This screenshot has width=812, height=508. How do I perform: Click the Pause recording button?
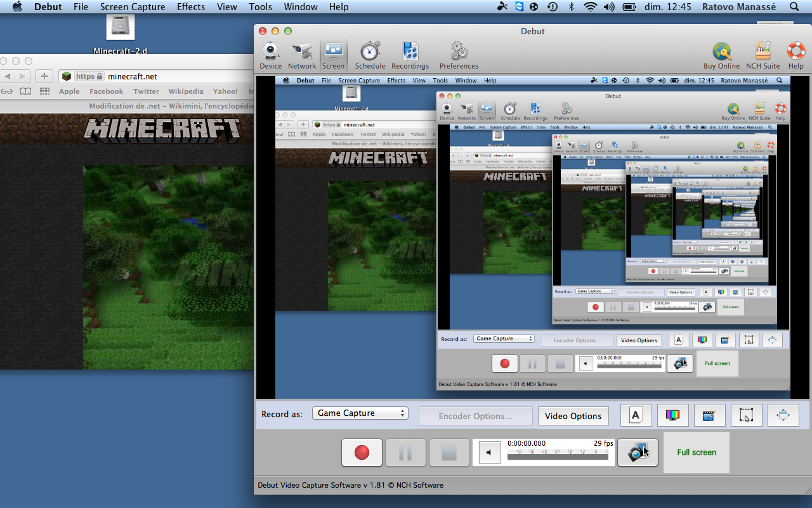pyautogui.click(x=405, y=452)
